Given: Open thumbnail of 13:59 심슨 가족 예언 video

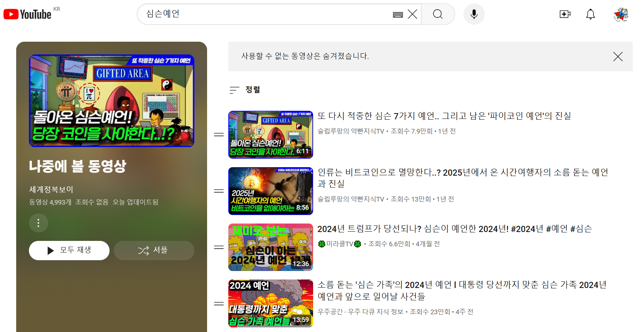Looking at the screenshot, I should pos(271,304).
